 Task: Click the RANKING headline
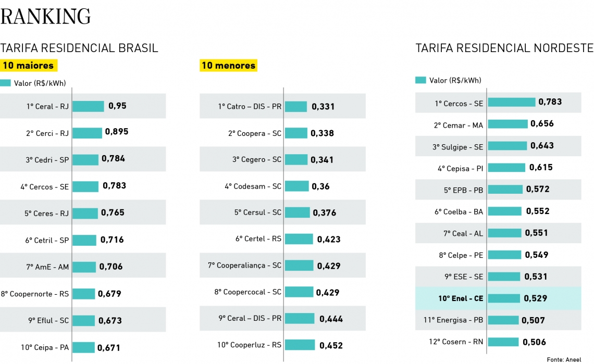pos(46,17)
